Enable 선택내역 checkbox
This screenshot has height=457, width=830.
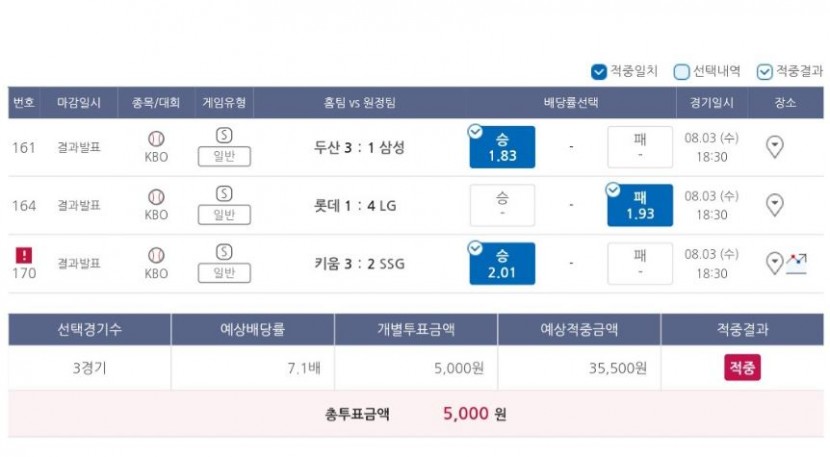681,71
